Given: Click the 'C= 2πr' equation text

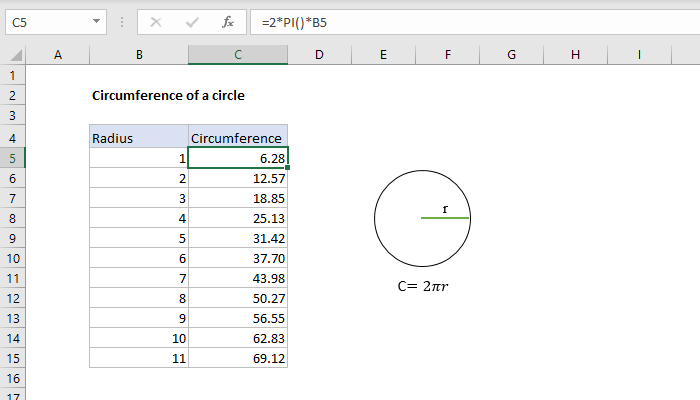Looking at the screenshot, I should tap(423, 286).
